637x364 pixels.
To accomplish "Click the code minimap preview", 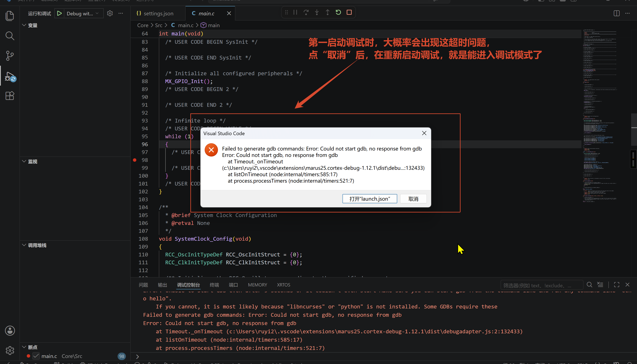I will click(x=600, y=116).
